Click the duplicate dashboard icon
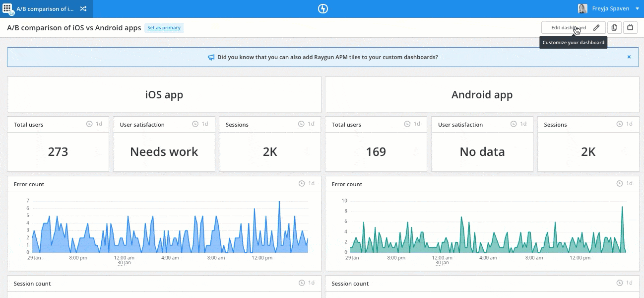Viewport: 644px width, 298px height. pos(614,28)
